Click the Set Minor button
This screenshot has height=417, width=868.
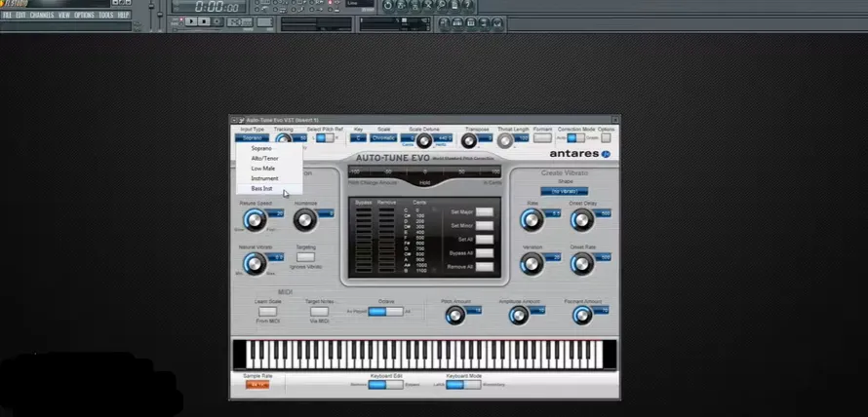[485, 226]
